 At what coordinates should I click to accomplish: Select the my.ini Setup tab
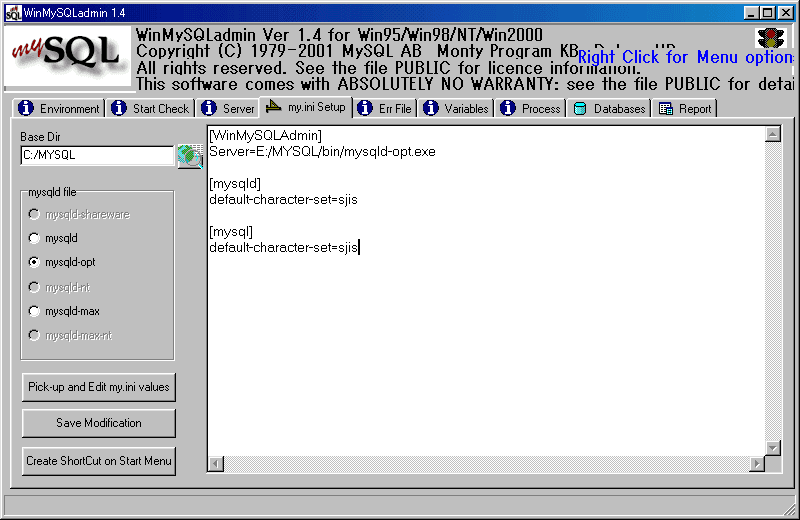pos(306,107)
